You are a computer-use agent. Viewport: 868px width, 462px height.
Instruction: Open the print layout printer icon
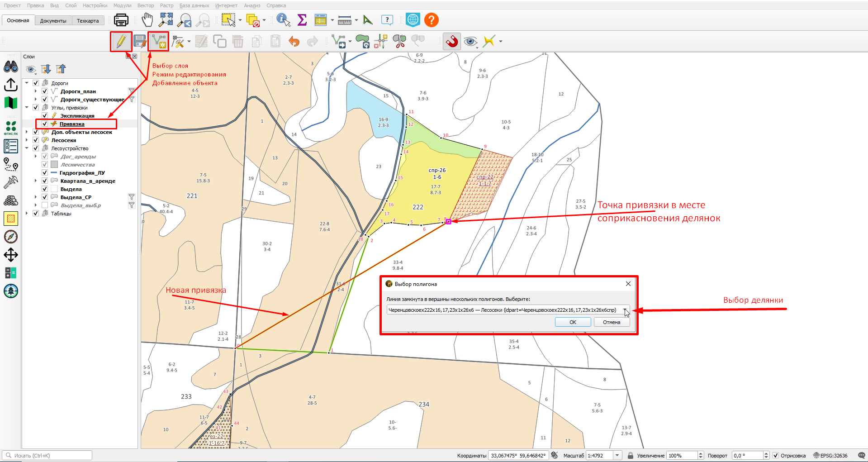121,20
